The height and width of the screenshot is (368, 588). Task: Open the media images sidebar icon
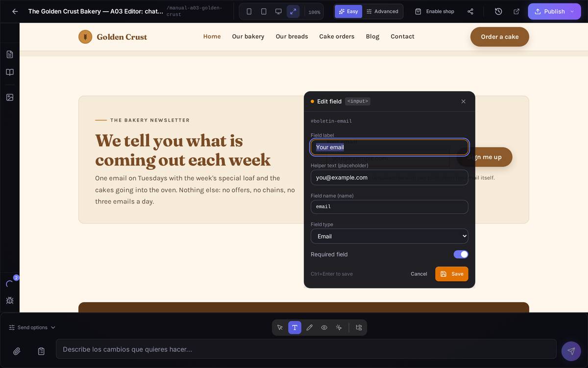pyautogui.click(x=10, y=97)
